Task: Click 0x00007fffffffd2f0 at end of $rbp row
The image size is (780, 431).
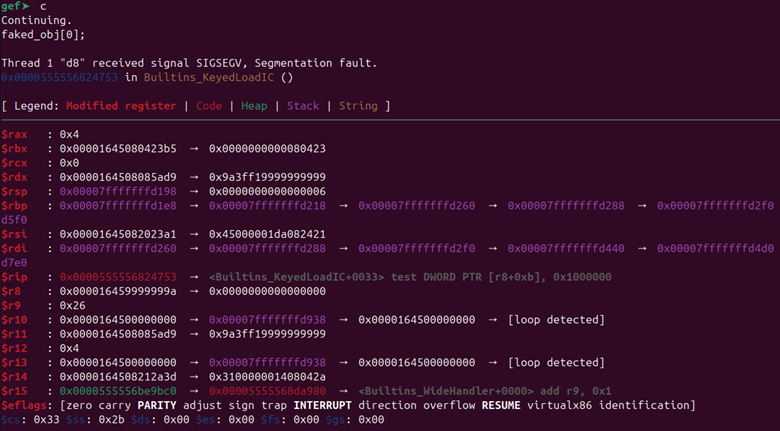Action: click(715, 206)
